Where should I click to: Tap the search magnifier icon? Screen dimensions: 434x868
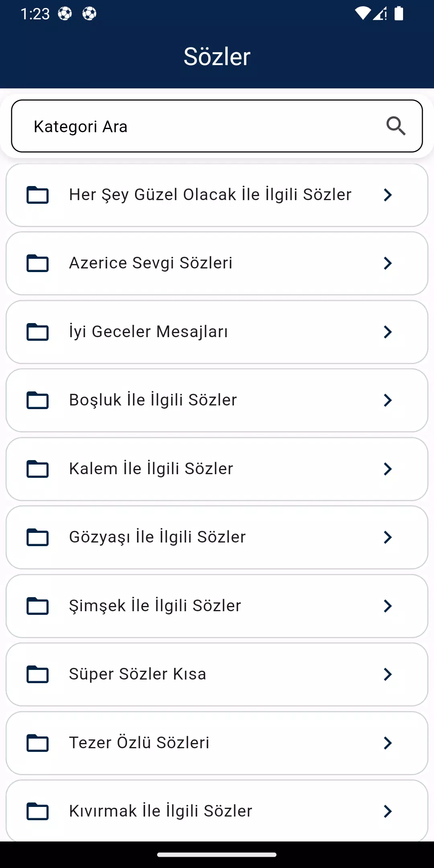click(x=396, y=126)
